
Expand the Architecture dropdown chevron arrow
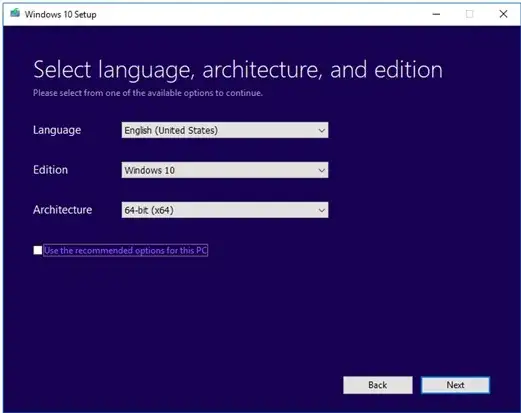321,210
